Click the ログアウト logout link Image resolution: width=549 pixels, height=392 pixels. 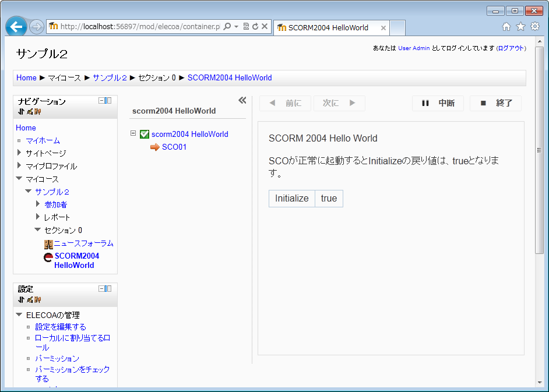coord(511,48)
